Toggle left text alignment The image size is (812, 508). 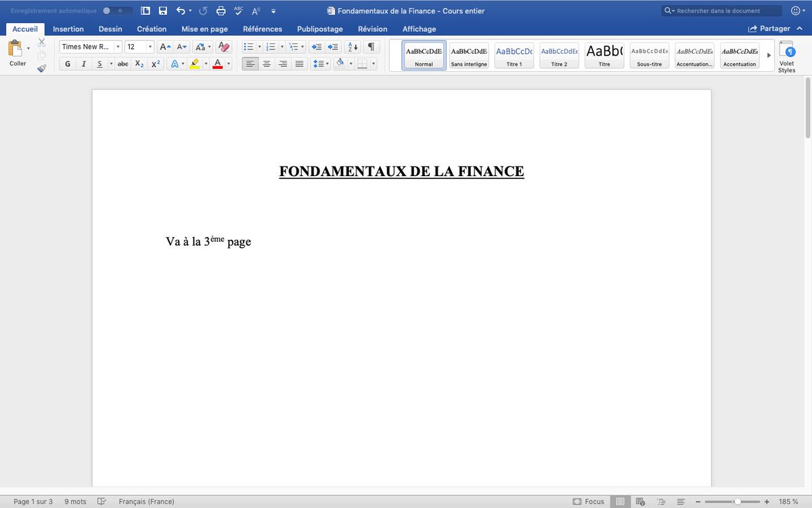(250, 64)
